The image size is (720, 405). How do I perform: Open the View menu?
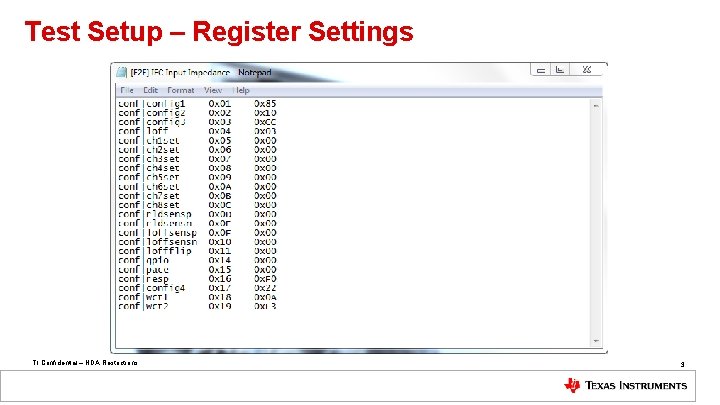point(213,90)
